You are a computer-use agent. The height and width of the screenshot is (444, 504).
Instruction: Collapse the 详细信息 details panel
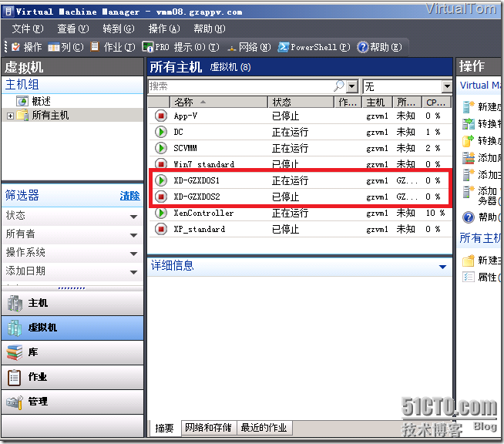pos(442,267)
